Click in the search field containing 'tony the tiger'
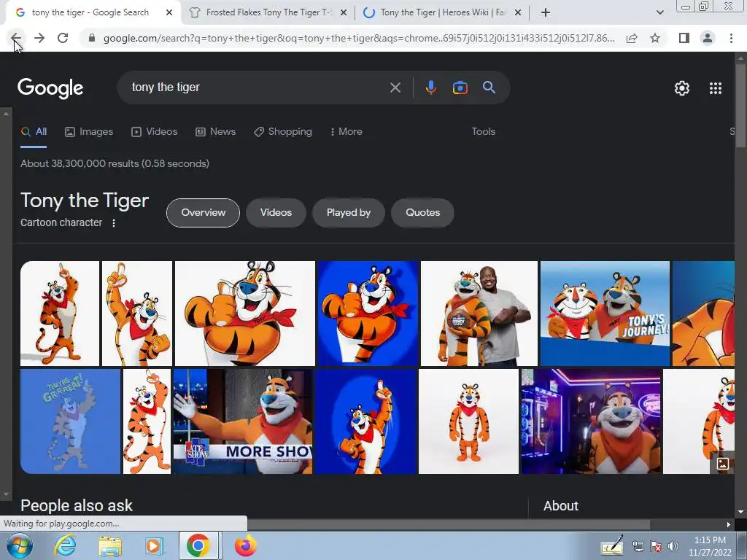 (258, 87)
